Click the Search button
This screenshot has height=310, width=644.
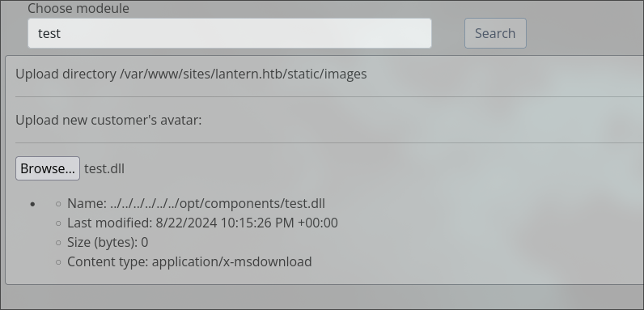[x=495, y=33]
